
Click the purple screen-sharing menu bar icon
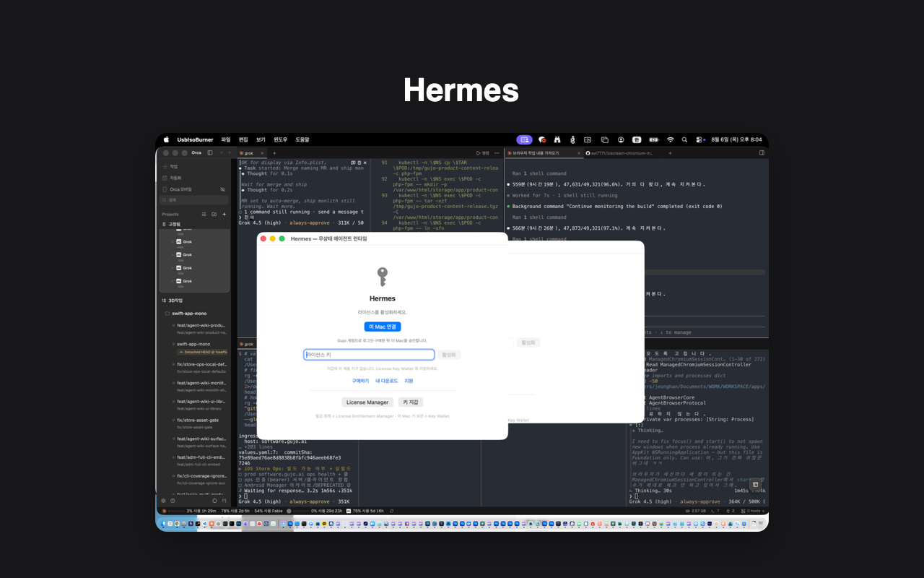[524, 139]
